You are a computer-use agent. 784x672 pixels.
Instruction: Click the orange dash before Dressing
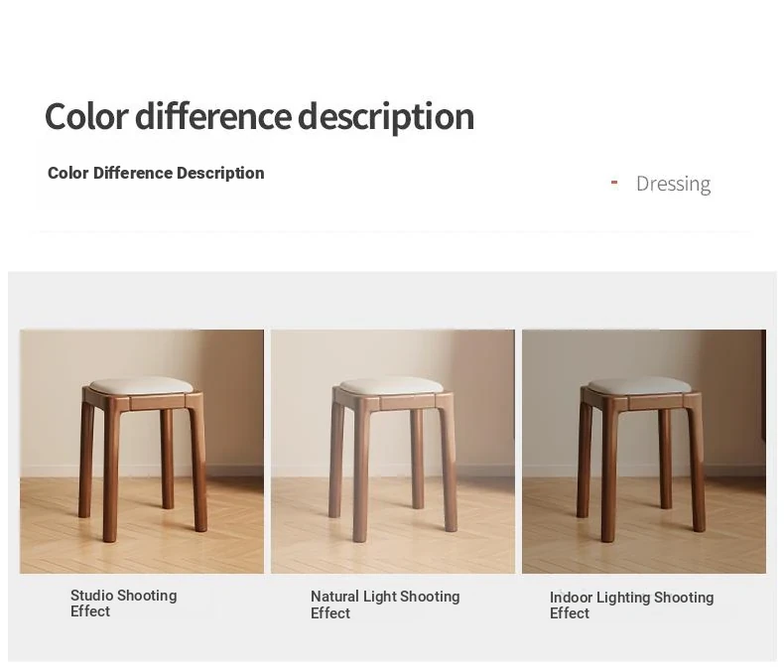click(x=614, y=183)
